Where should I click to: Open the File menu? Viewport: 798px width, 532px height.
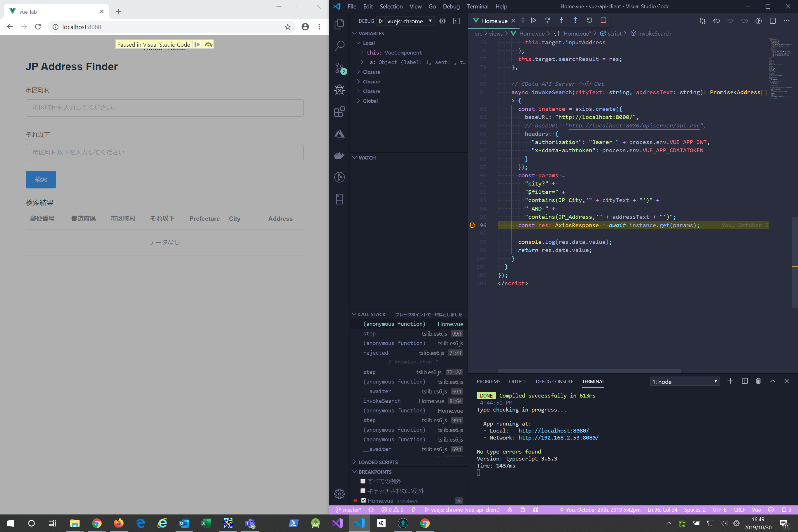click(x=352, y=6)
